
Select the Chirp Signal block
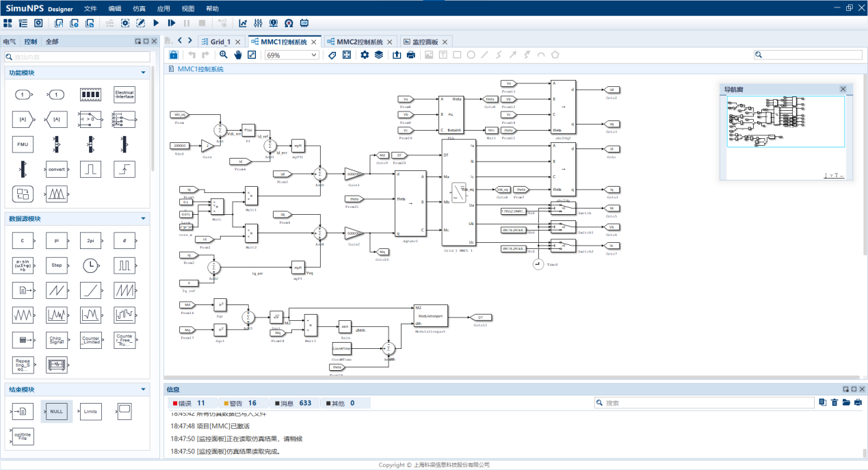(57, 340)
